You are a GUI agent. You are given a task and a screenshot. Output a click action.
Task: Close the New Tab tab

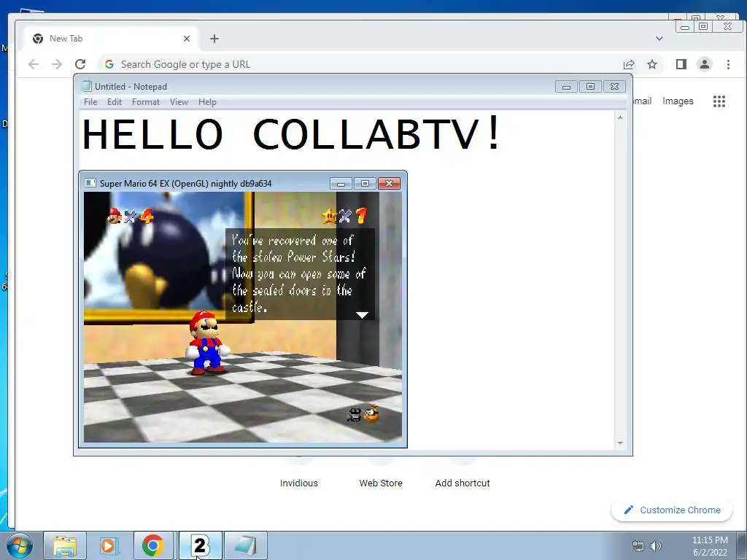click(187, 39)
